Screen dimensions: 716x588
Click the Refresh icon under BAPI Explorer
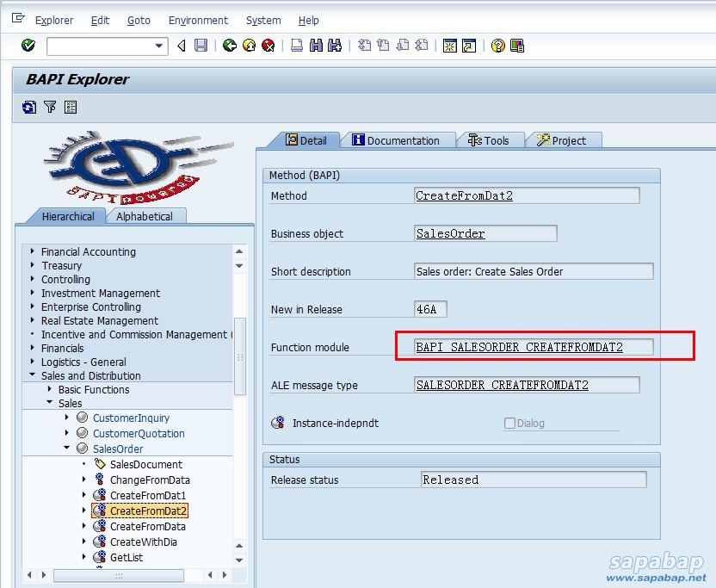pyautogui.click(x=29, y=108)
